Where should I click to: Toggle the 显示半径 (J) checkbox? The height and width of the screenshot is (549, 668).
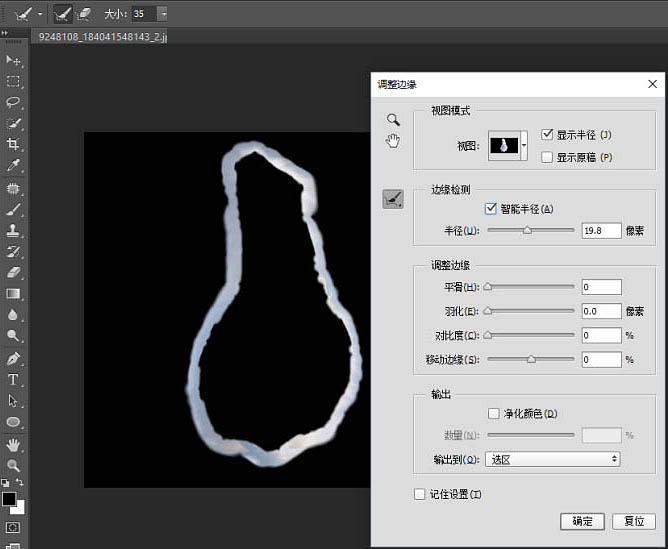[x=547, y=135]
